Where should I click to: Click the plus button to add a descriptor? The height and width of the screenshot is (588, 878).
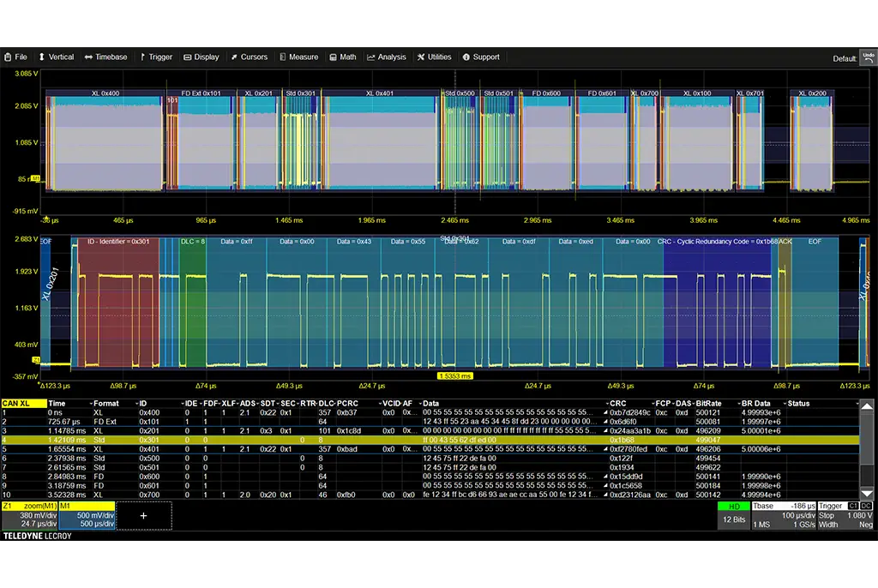pos(143,516)
